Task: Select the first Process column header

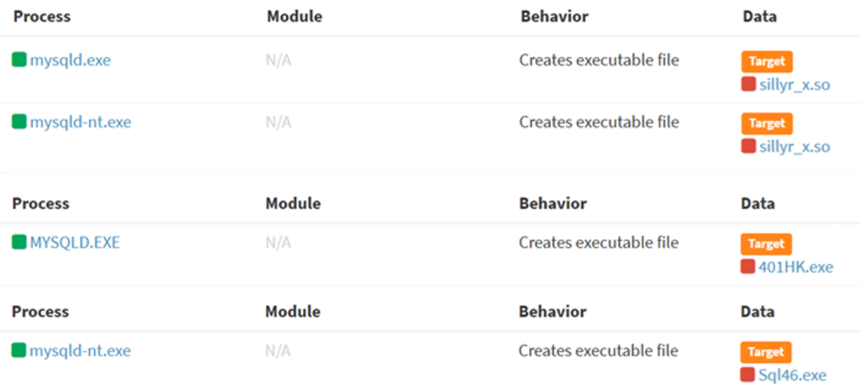Action: (42, 16)
